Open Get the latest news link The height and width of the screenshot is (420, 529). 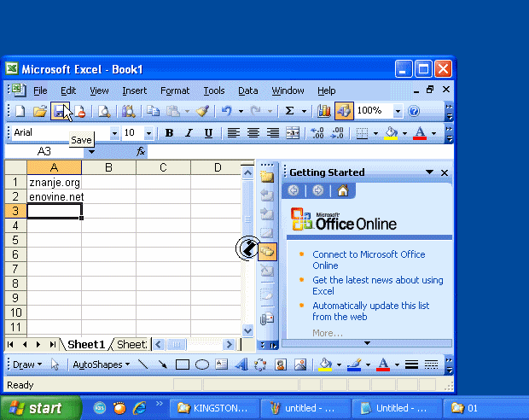(377, 285)
